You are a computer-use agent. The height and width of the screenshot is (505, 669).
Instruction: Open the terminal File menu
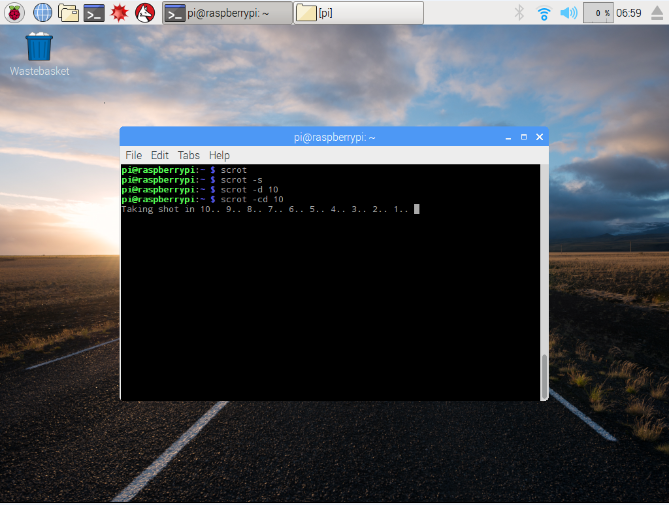133,155
